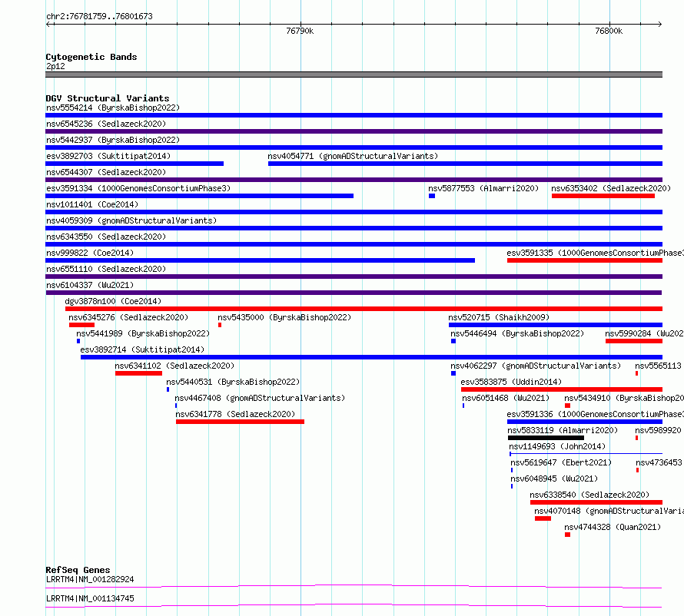Click the red nsv6353402 (Sedlazeck2020) bar
Image resolution: width=684 pixels, height=616 pixels.
coord(603,196)
